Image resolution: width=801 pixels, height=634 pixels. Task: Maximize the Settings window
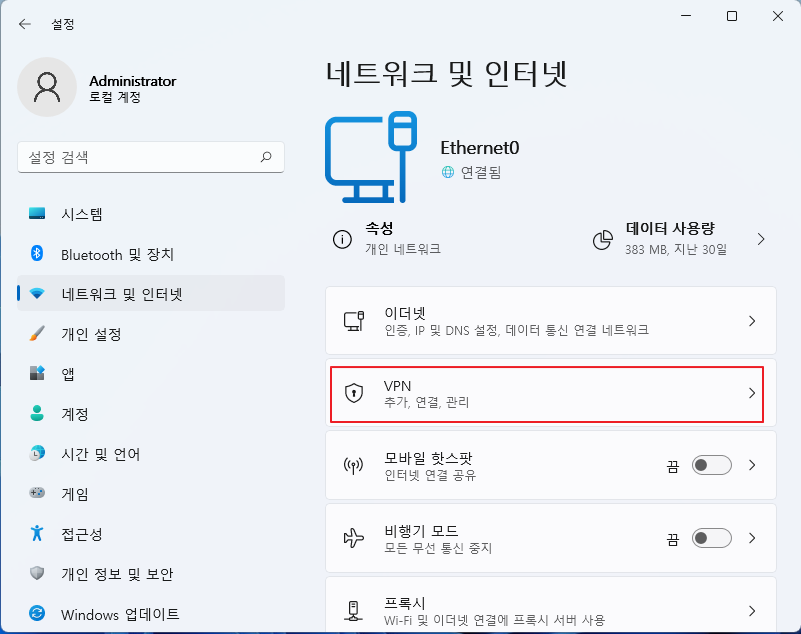pos(732,16)
